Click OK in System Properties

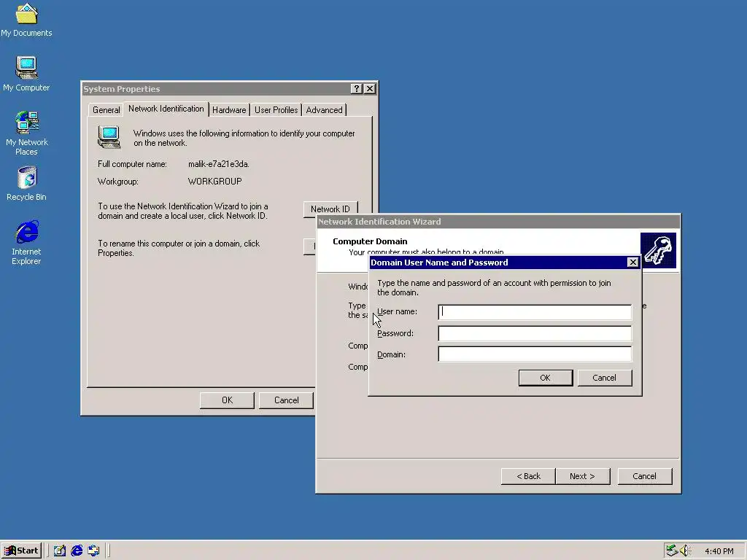click(x=228, y=400)
